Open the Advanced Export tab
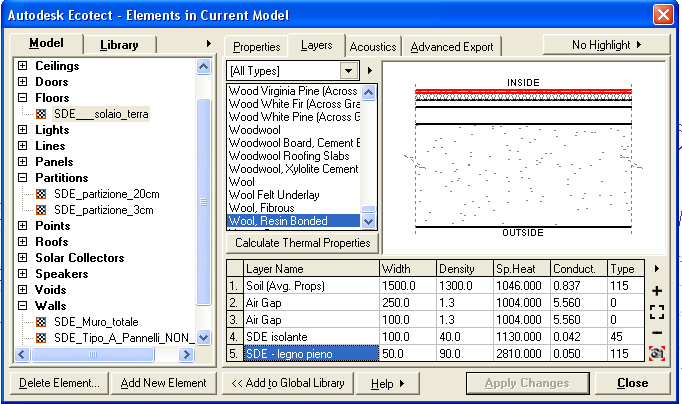The height and width of the screenshot is (404, 682). pyautogui.click(x=452, y=47)
